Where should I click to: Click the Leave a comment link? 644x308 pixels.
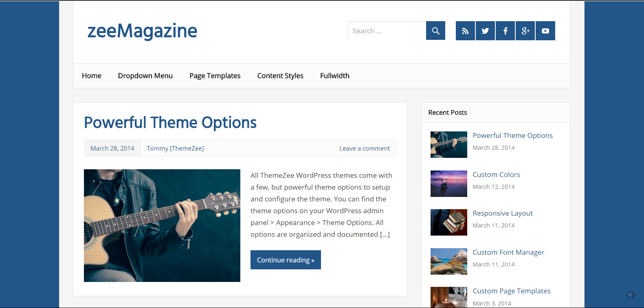(365, 149)
